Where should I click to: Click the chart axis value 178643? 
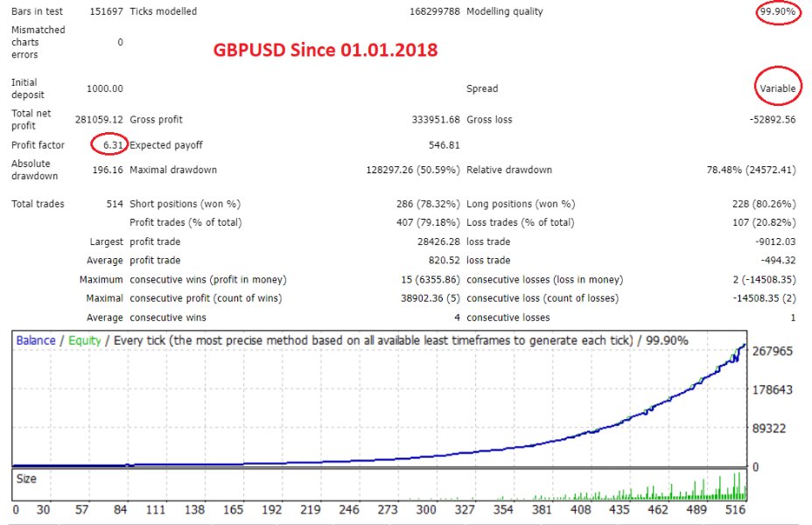(772, 389)
